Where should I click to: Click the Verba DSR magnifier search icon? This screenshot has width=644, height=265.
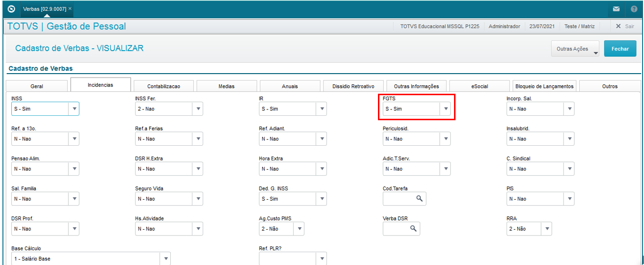pyautogui.click(x=413, y=228)
